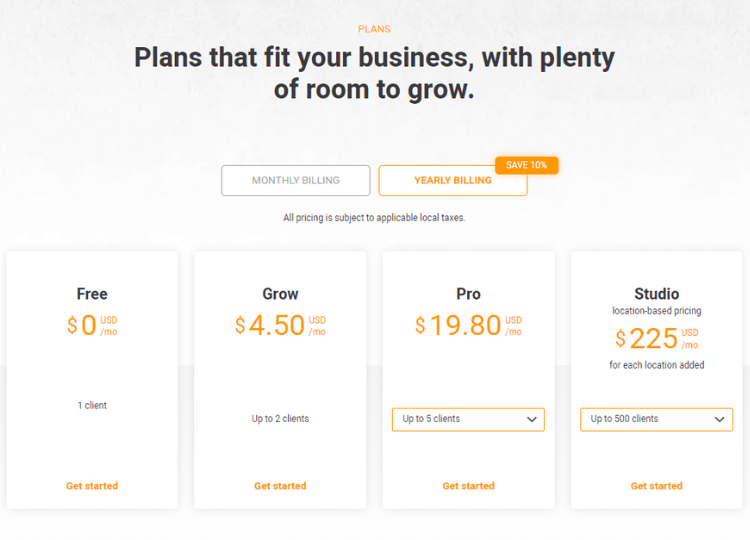Click the PLANS section label
The image size is (750, 540).
pyautogui.click(x=374, y=29)
